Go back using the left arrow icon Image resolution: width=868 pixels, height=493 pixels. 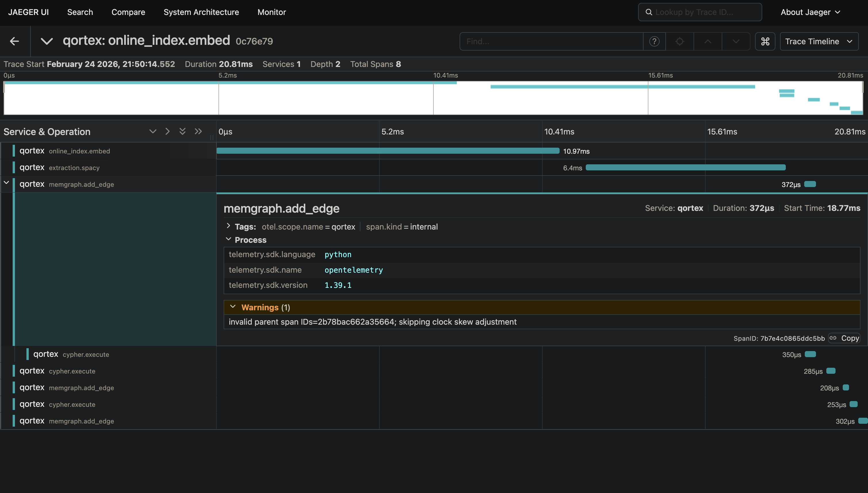(14, 41)
